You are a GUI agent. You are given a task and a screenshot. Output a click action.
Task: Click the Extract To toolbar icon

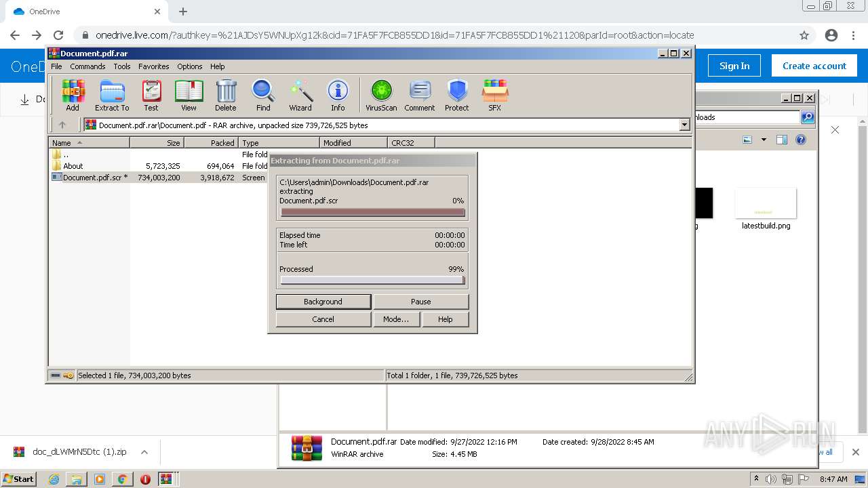coord(112,95)
